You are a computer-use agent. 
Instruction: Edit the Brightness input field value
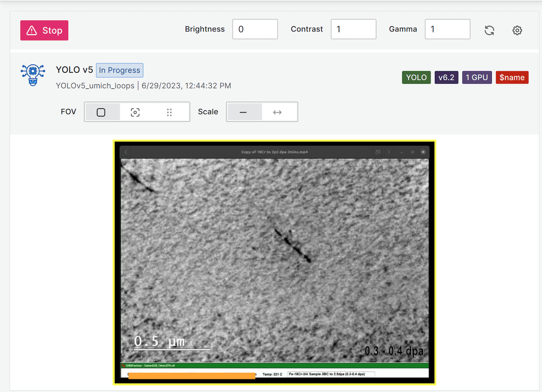pos(255,29)
